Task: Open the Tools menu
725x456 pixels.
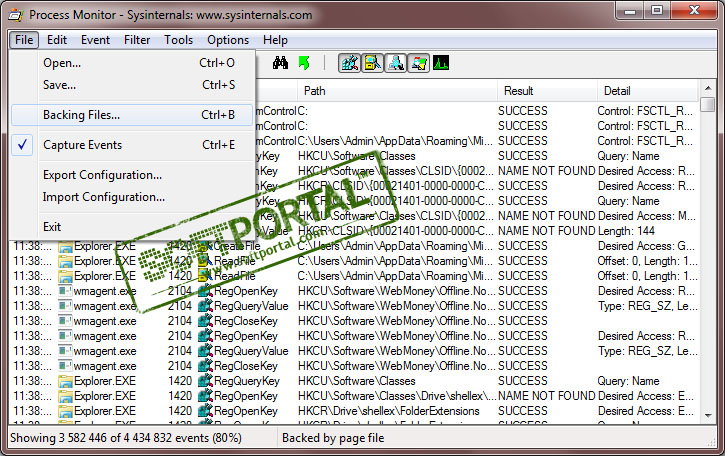Action: (178, 40)
